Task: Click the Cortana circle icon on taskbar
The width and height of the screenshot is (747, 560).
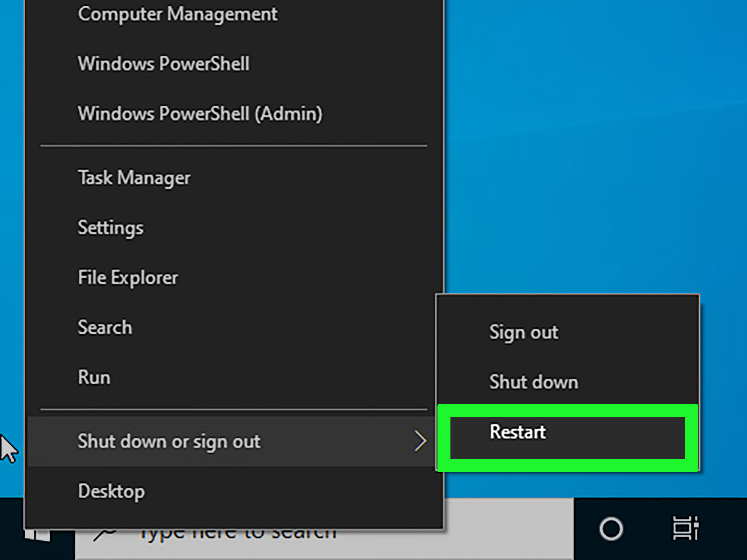Action: click(611, 528)
